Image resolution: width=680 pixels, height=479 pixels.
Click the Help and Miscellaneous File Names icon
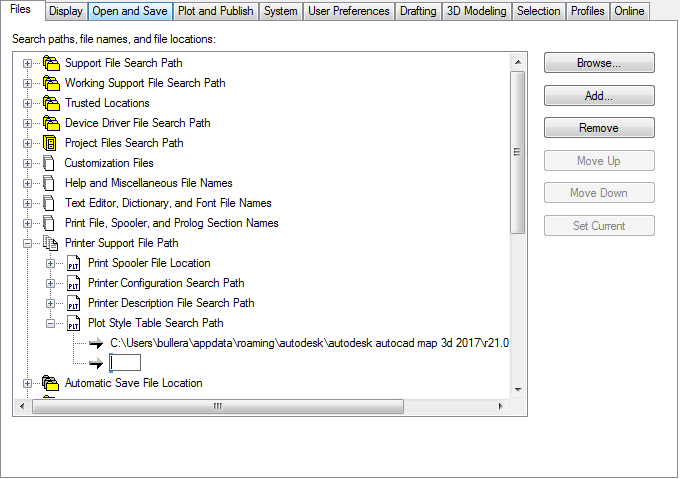(x=49, y=183)
